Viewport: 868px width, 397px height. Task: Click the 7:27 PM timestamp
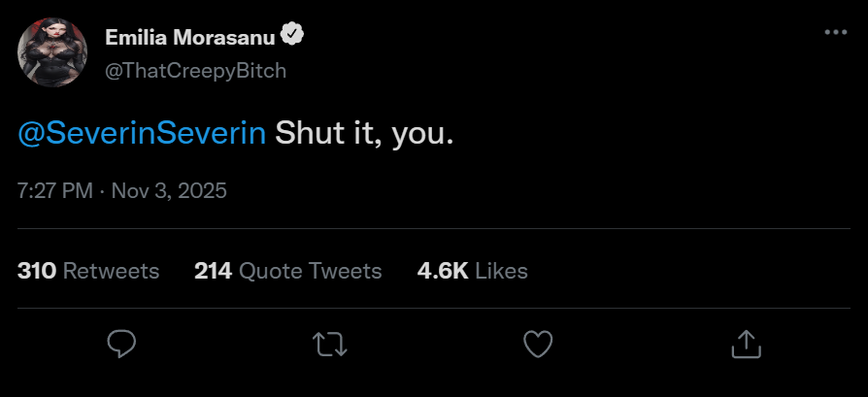(x=54, y=190)
